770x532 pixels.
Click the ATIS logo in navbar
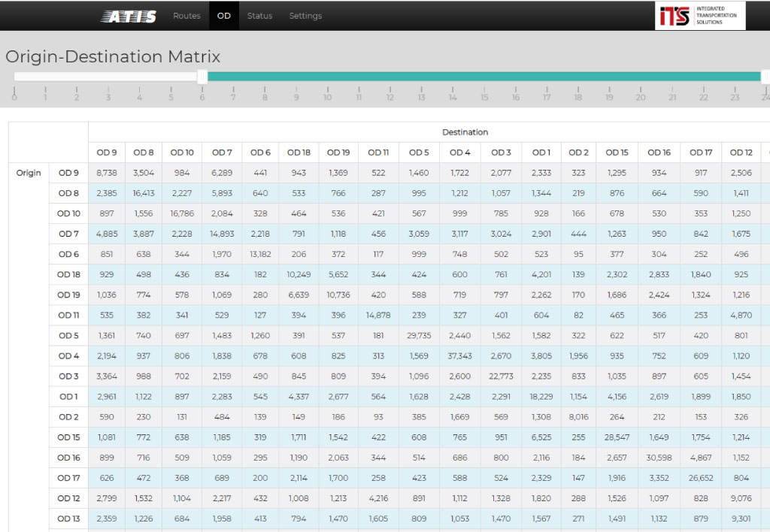[x=129, y=16]
